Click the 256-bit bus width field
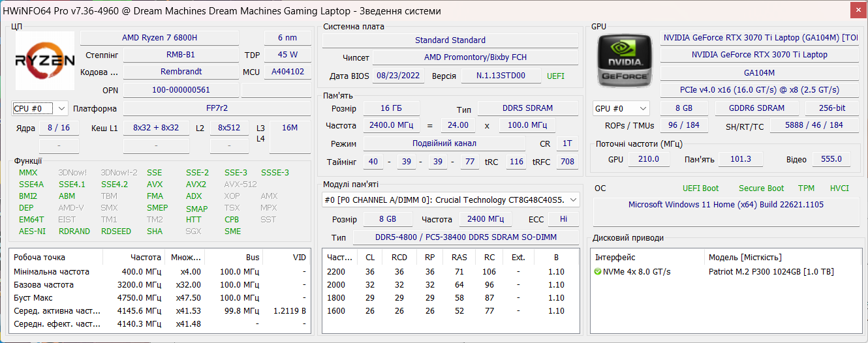 click(832, 108)
